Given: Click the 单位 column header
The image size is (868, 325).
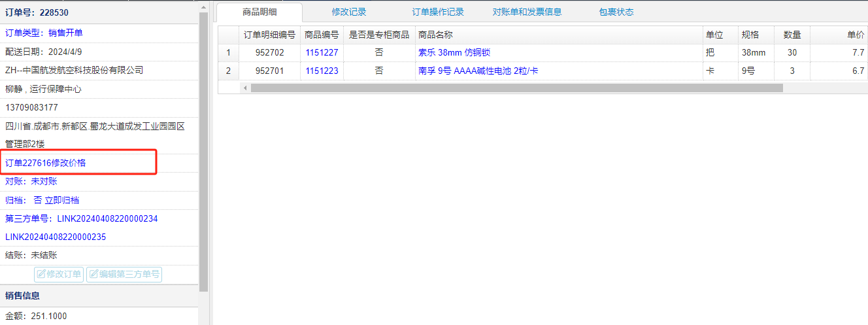Looking at the screenshot, I should 720,35.
